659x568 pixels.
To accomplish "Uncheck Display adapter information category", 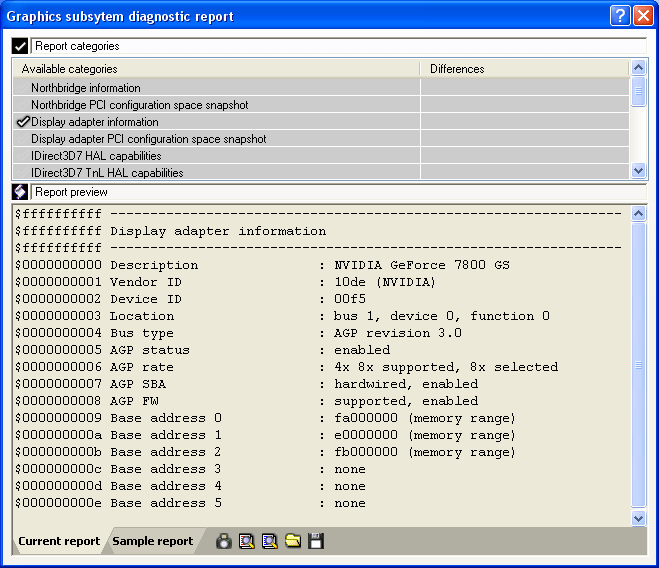I will point(23,122).
